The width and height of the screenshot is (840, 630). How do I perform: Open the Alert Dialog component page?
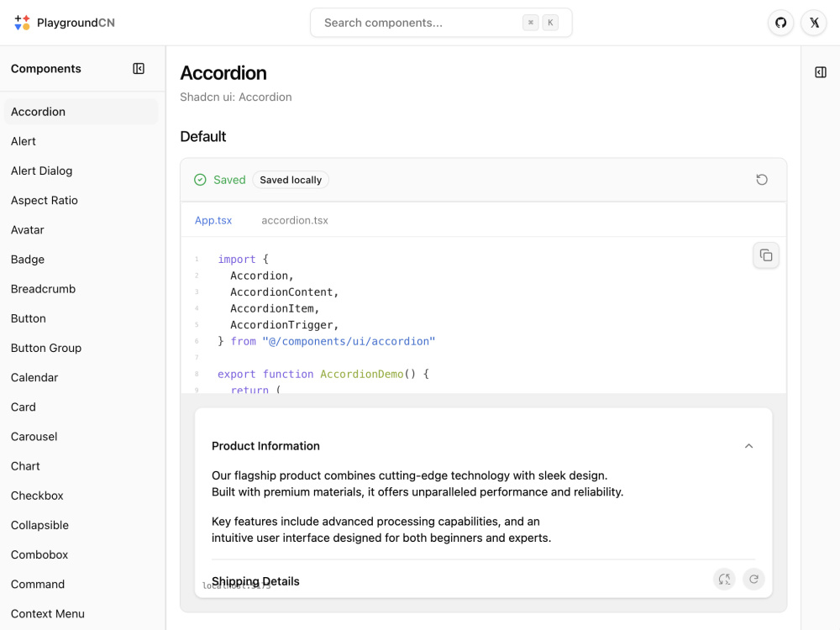point(81,171)
